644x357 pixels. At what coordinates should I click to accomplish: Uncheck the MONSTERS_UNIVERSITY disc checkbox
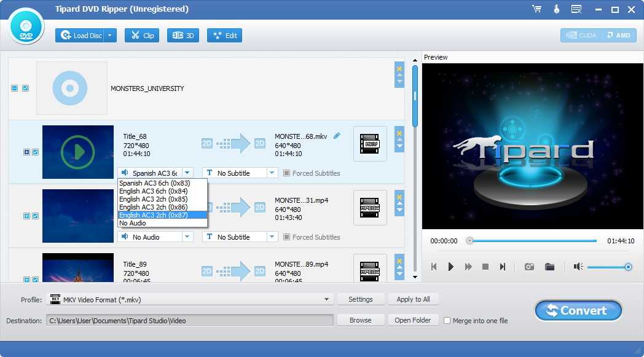[25, 88]
